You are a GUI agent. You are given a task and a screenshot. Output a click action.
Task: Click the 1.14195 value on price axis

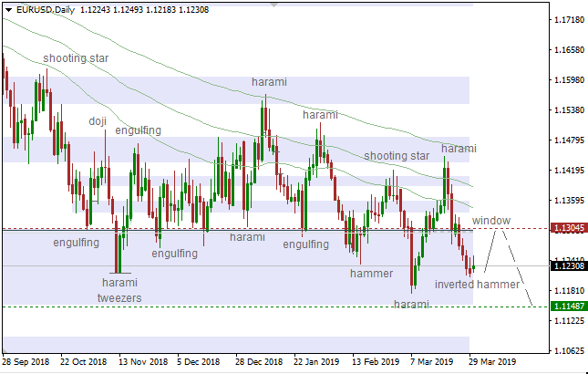click(568, 170)
